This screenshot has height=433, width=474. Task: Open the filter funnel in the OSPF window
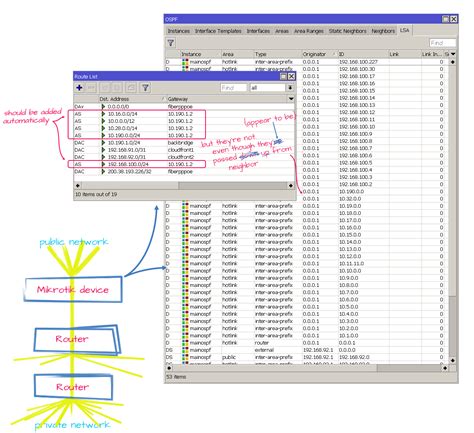coord(171,43)
